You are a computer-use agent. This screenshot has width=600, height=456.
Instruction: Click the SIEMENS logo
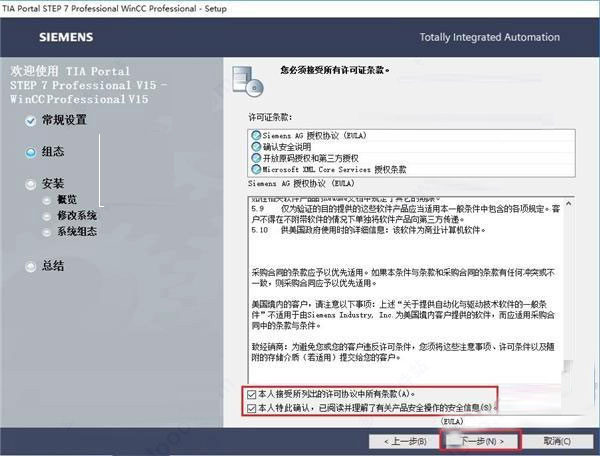point(66,37)
